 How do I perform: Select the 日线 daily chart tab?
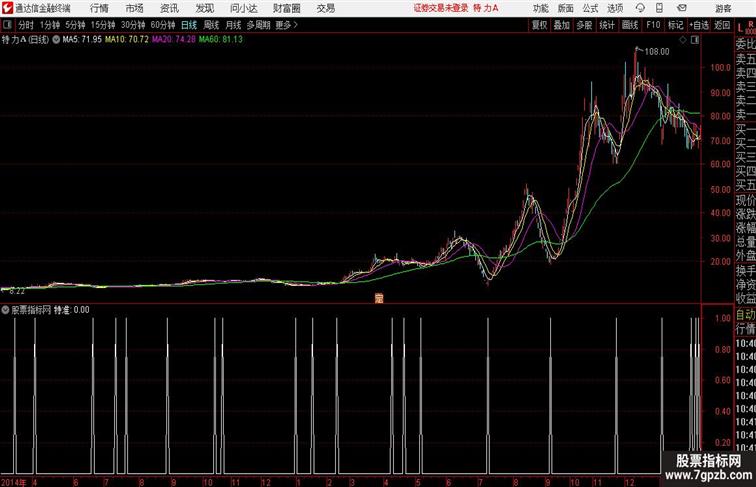[x=189, y=25]
